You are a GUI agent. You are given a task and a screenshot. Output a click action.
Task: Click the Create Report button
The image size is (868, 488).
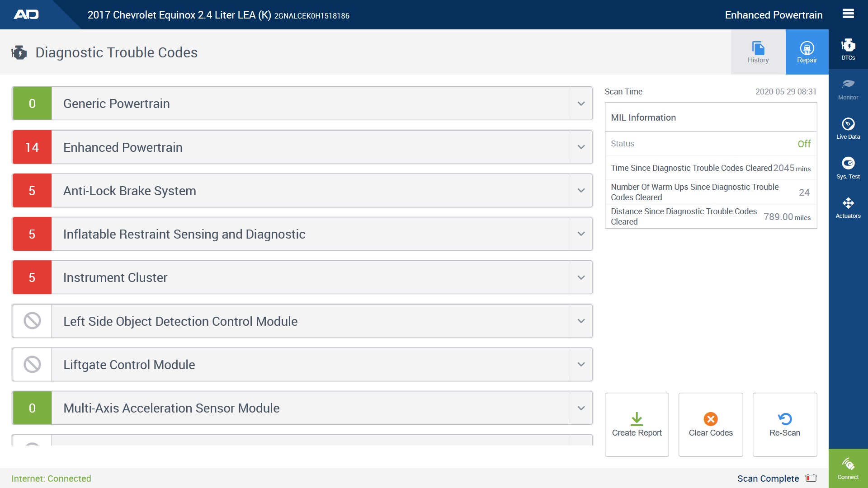click(637, 424)
